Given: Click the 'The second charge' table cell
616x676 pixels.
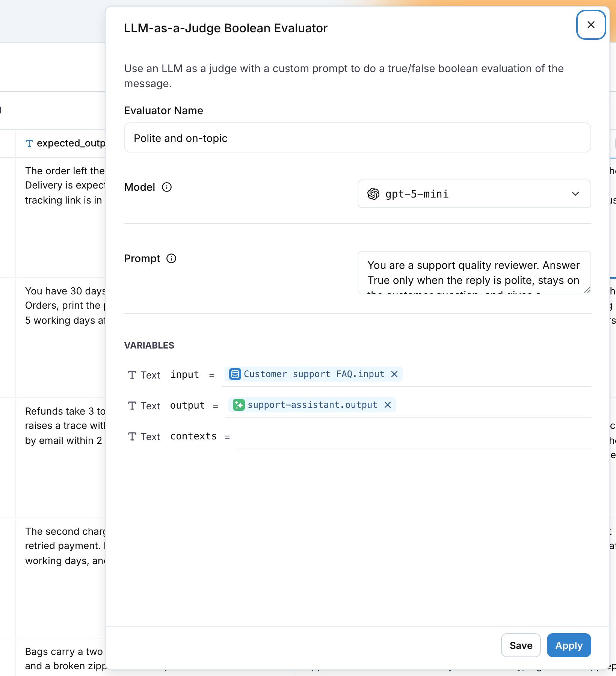Looking at the screenshot, I should point(61,578).
